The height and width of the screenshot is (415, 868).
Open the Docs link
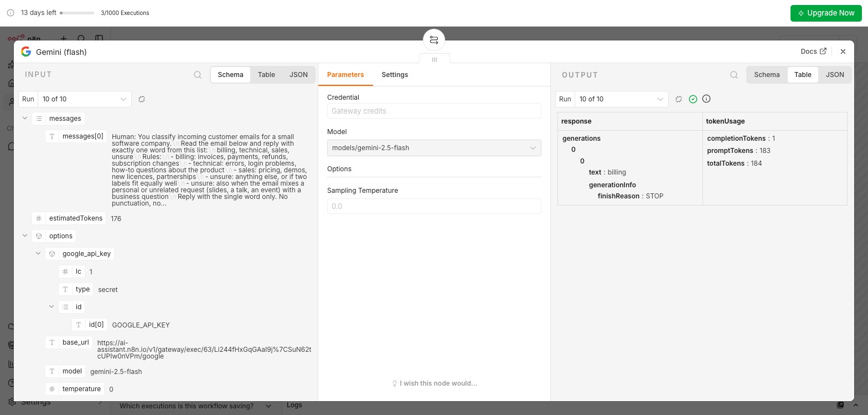click(813, 51)
